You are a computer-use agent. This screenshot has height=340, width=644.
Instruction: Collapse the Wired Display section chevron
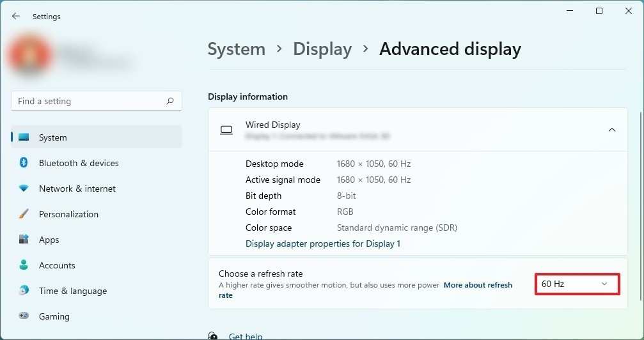point(611,130)
